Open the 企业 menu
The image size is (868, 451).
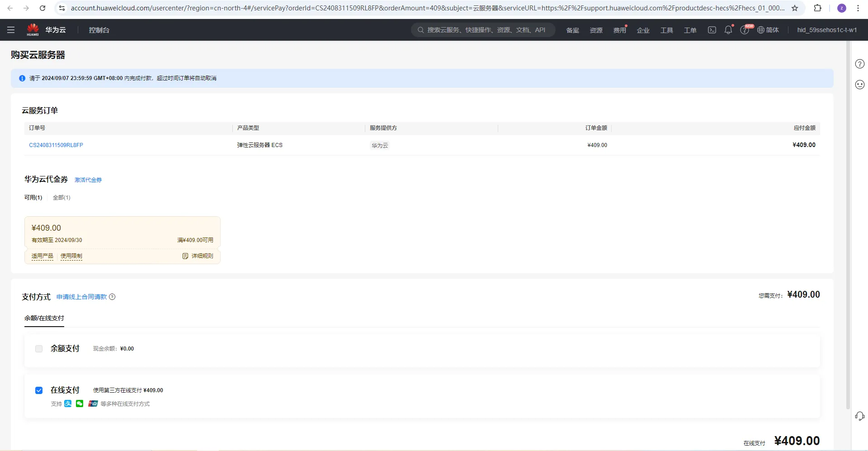pyautogui.click(x=643, y=30)
